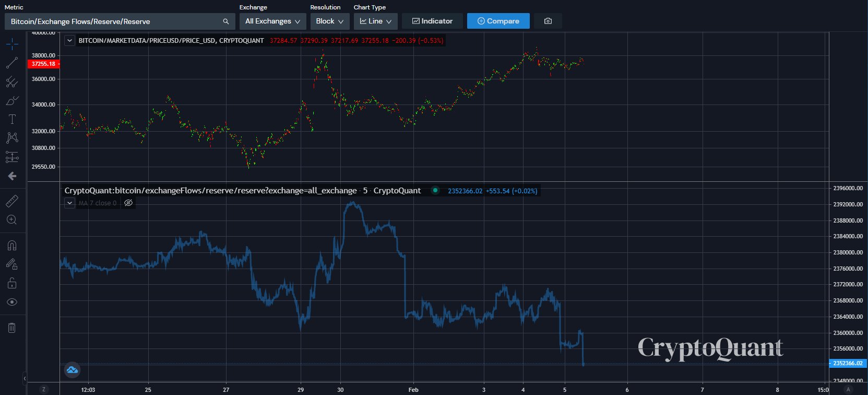Click the 'Chart Type' field label
The width and height of the screenshot is (868, 395).
point(370,7)
